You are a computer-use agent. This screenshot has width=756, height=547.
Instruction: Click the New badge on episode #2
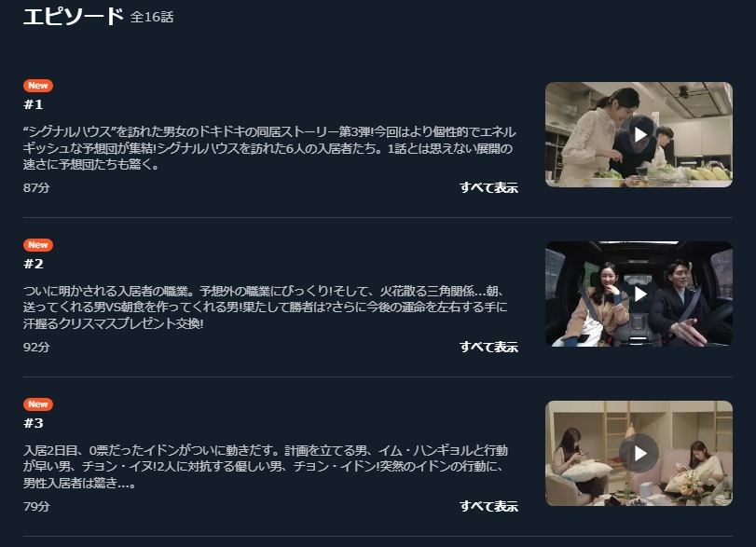tap(38, 245)
